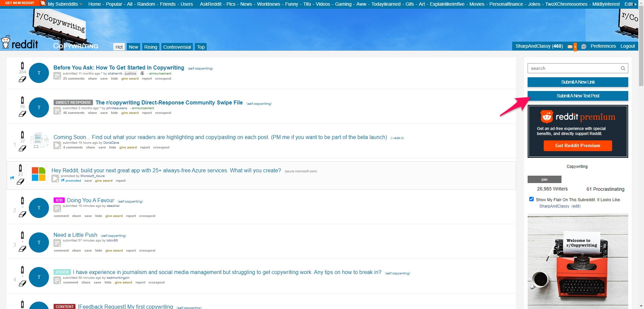
Task: Go to the reddit home logo
Action: [19, 43]
